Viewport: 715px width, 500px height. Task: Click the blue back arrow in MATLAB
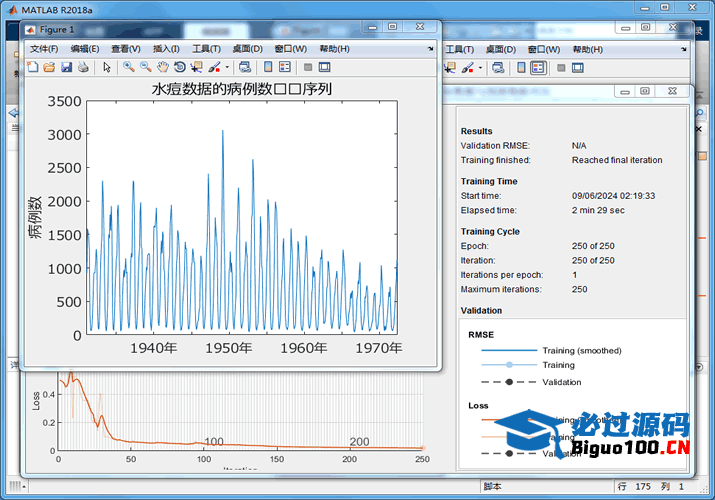tap(13, 113)
